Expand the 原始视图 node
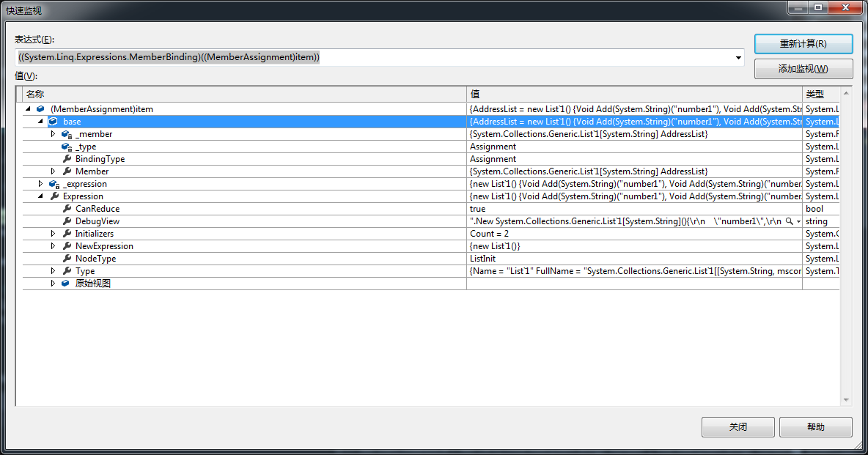This screenshot has height=455, width=868. [x=53, y=284]
